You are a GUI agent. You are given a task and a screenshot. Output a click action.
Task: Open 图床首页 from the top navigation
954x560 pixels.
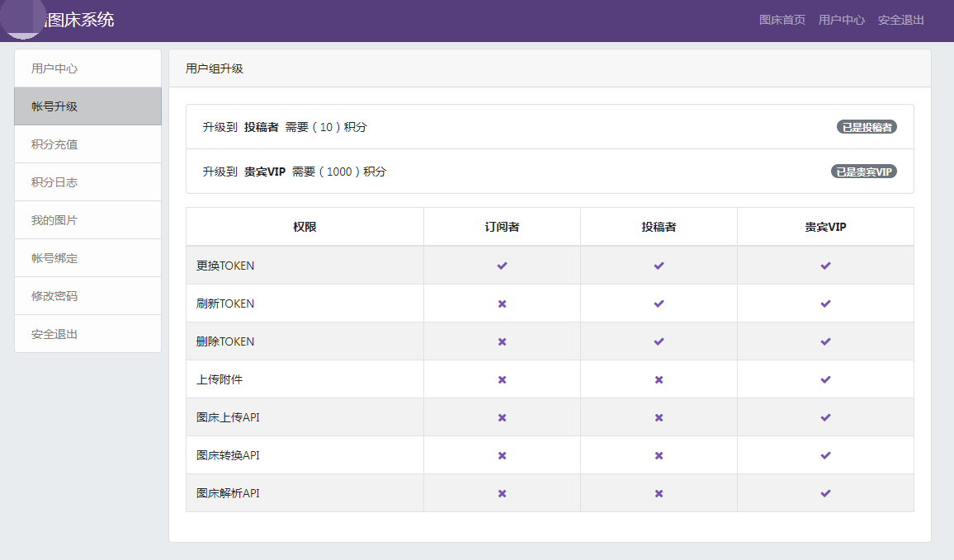point(781,20)
